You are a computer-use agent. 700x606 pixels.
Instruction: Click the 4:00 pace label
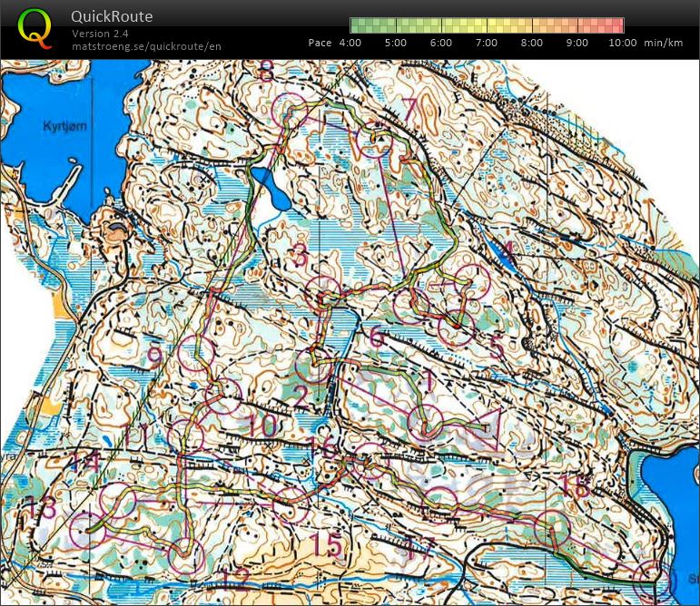coord(350,43)
